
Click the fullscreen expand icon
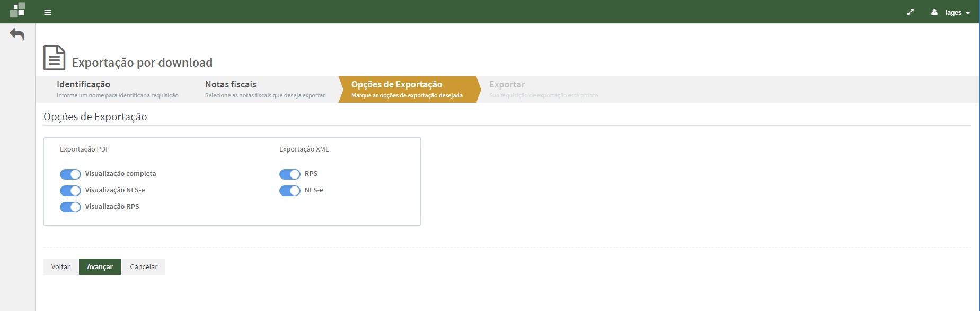click(910, 12)
